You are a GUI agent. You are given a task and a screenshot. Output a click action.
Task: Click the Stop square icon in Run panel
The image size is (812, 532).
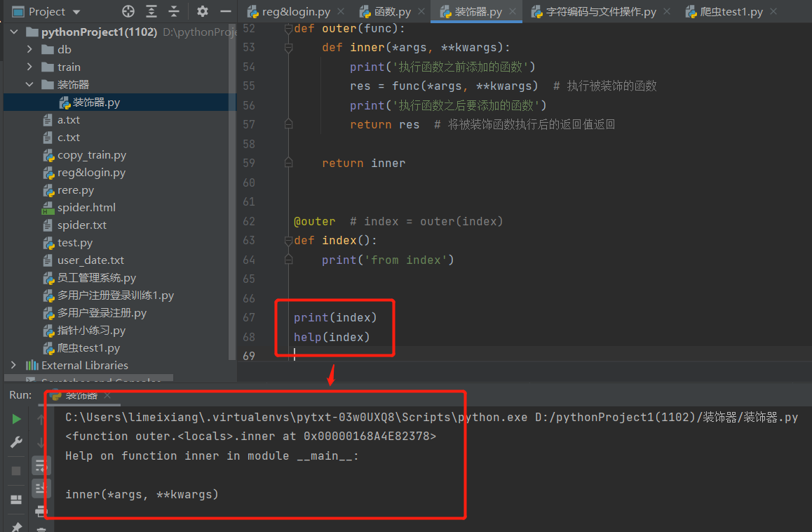tap(17, 471)
